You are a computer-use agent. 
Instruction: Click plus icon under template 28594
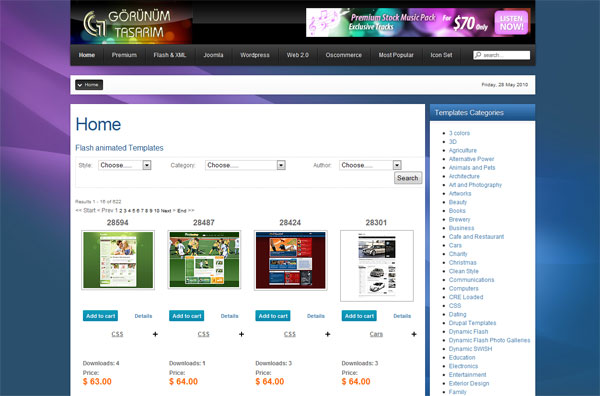click(155, 334)
